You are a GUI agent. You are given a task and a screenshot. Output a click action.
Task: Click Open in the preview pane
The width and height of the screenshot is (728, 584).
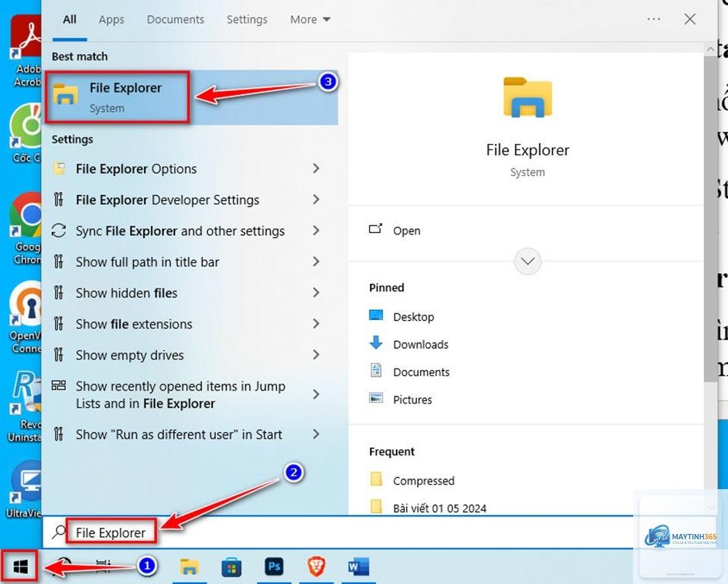406,231
